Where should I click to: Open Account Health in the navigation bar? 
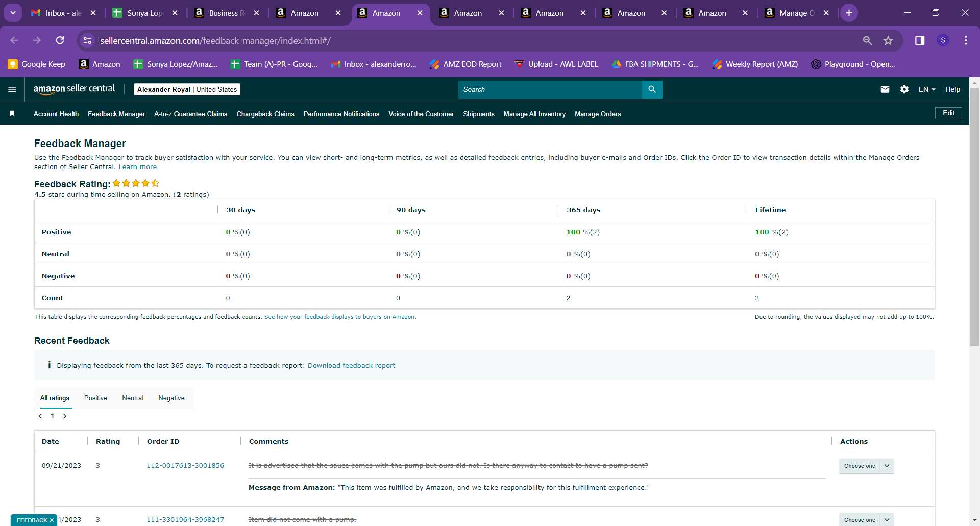[56, 114]
